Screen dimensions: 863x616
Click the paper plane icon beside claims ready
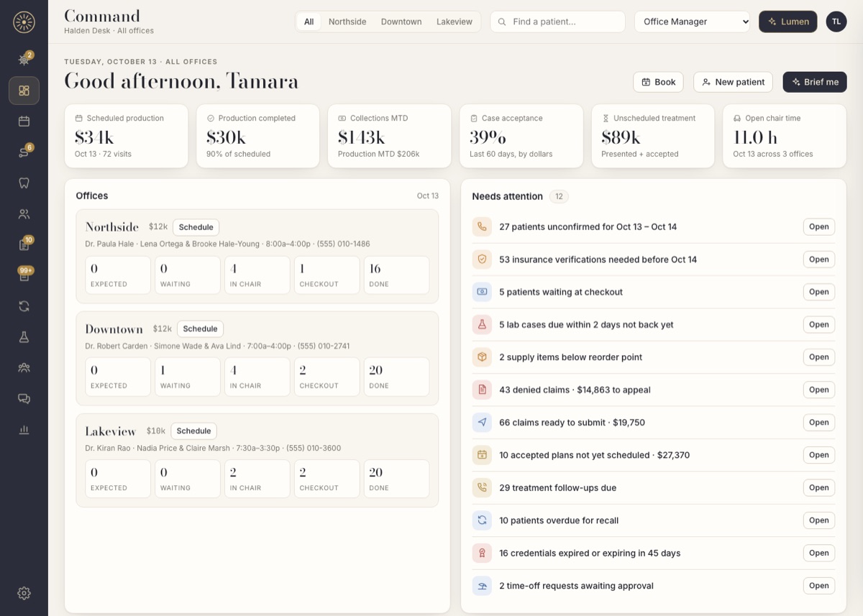point(482,422)
